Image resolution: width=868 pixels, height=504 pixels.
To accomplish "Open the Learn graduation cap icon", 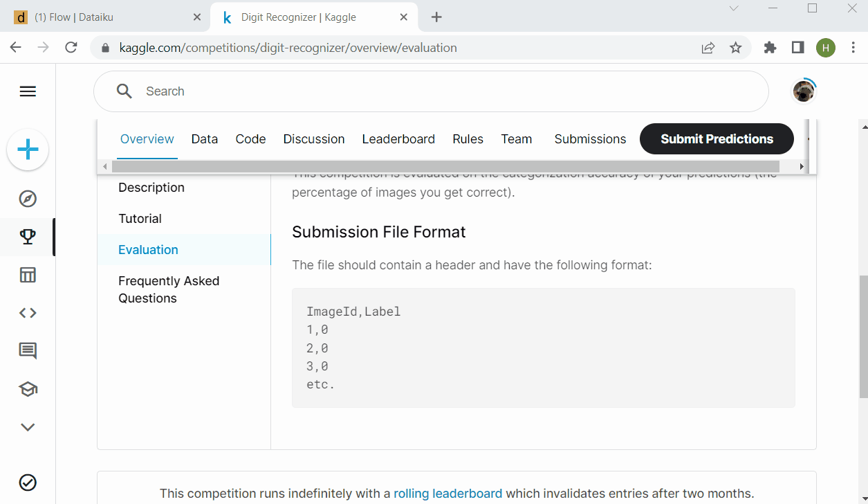I will point(28,389).
